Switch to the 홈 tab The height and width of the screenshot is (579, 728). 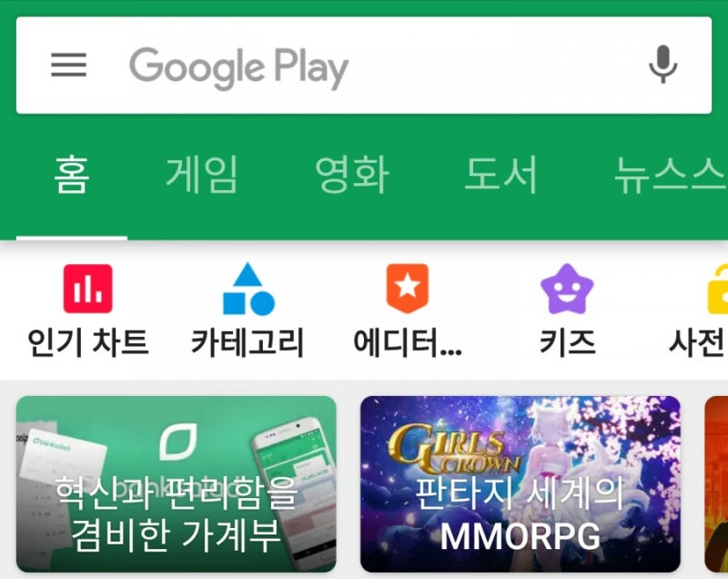[72, 175]
